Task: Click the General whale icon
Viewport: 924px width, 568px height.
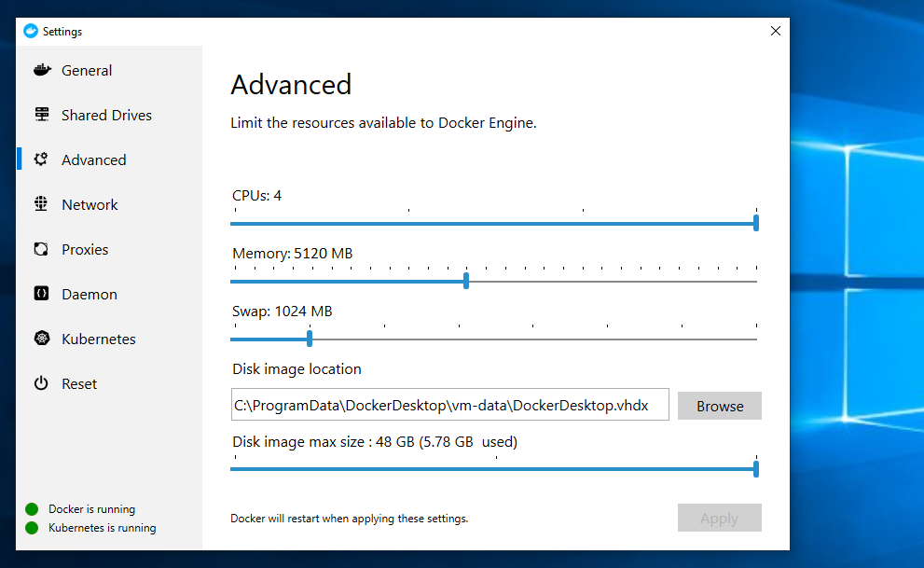Action: (x=42, y=70)
